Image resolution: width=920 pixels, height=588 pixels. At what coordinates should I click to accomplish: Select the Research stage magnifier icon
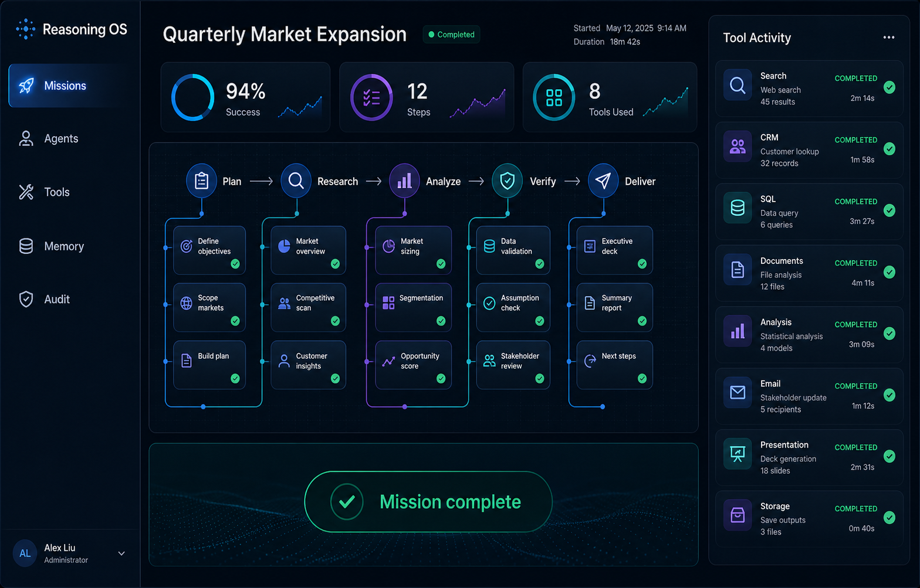click(296, 181)
